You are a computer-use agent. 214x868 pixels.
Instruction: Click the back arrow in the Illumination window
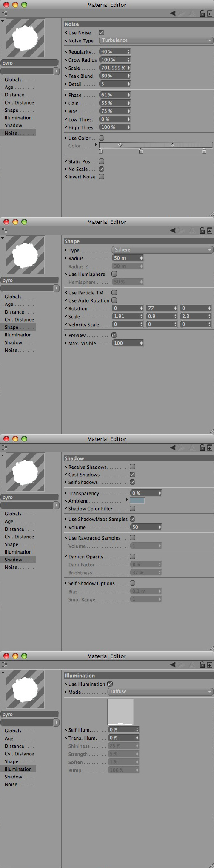[x=173, y=665]
